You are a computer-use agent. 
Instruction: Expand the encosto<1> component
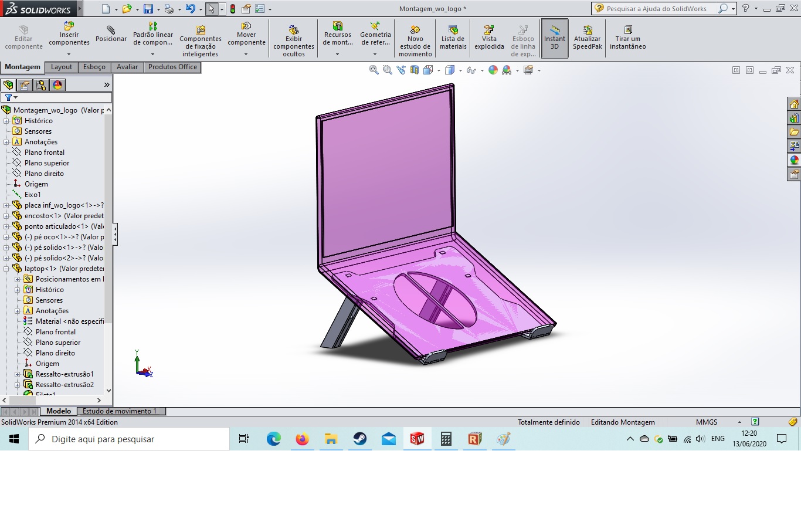click(6, 216)
